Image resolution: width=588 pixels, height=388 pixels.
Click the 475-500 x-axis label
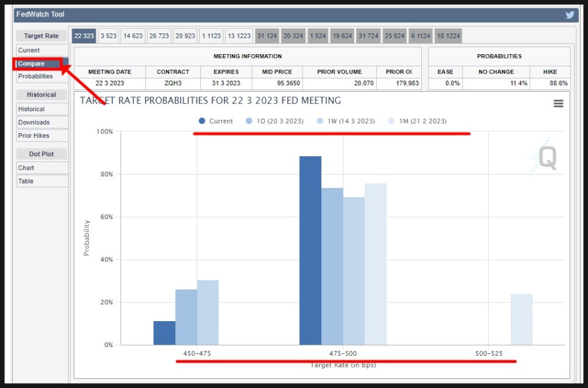point(343,353)
